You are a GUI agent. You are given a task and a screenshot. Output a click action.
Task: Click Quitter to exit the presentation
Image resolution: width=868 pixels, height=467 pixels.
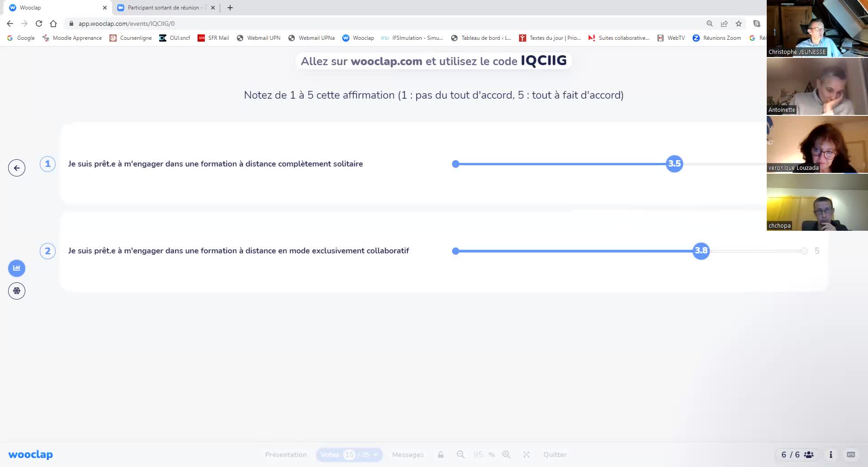pos(555,454)
